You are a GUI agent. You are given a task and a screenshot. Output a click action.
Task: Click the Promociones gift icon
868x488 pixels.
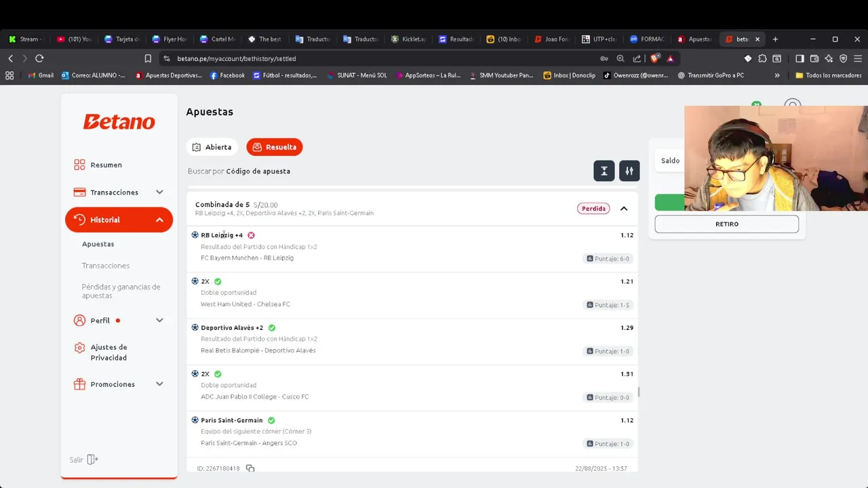click(x=79, y=384)
